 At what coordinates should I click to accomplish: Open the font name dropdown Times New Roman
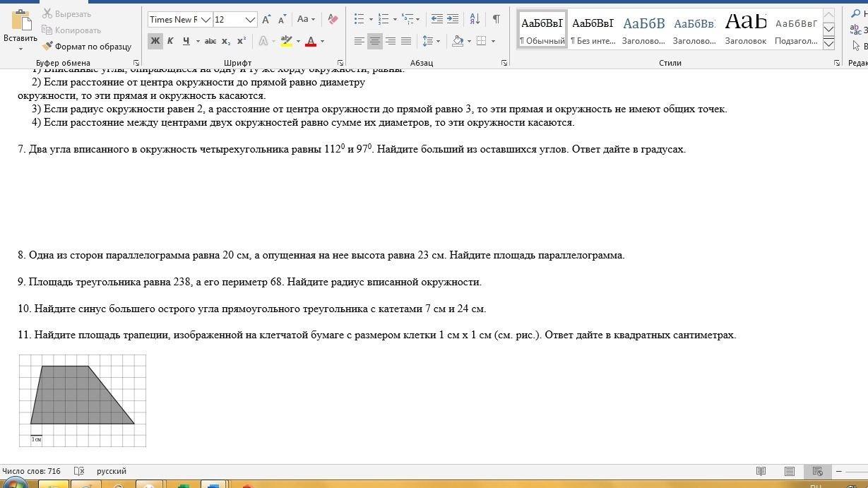pos(179,20)
